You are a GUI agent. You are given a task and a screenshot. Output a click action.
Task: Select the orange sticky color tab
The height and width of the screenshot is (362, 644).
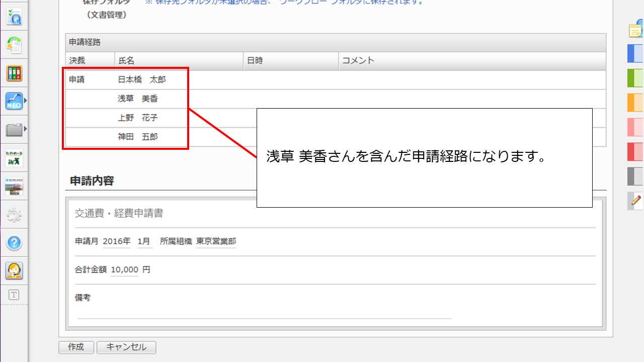tap(635, 103)
